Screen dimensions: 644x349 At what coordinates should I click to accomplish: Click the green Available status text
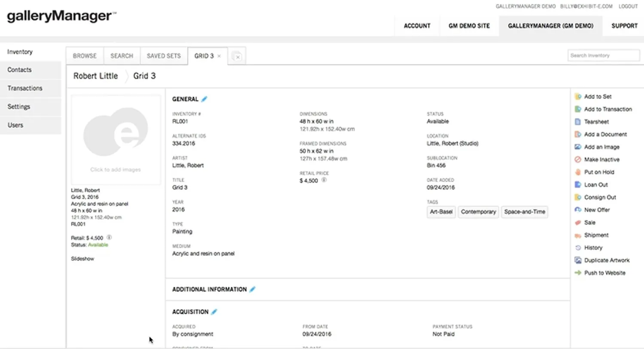tap(98, 245)
